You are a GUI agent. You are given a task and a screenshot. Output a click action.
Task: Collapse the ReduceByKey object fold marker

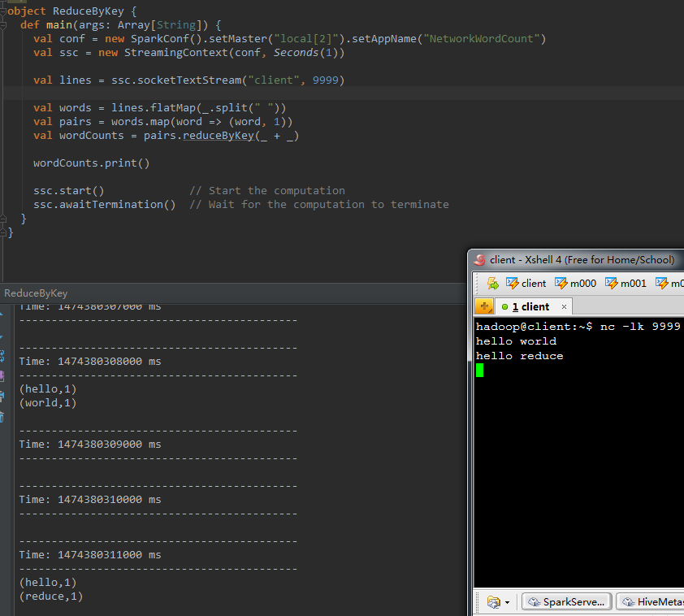click(x=3, y=11)
